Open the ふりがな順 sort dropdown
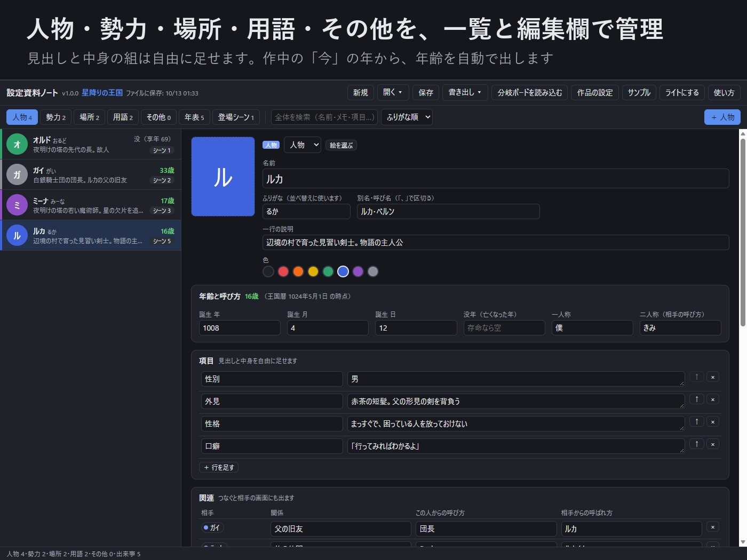Screen dimensions: 747x560 click(x=407, y=117)
